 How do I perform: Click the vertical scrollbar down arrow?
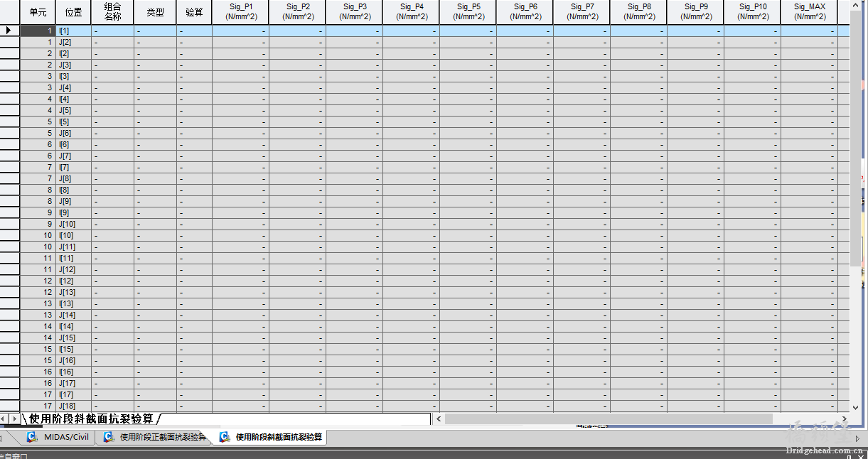click(855, 407)
